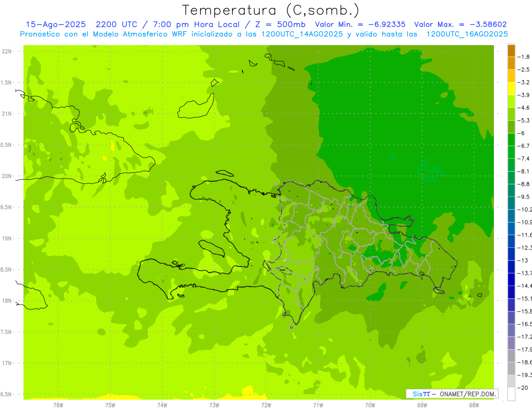Click the '-8.1' color scale value

pyautogui.click(x=524, y=172)
